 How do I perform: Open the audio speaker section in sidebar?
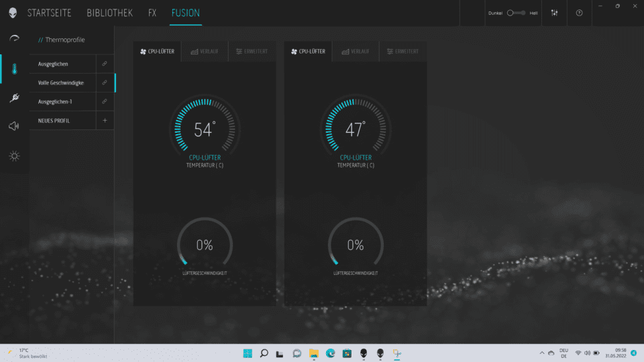(x=13, y=126)
